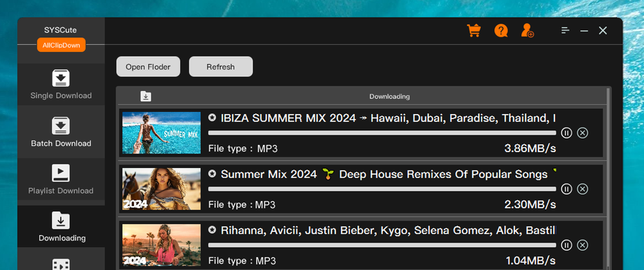Click the Summer Mix 2024 horse thumbnail
644x270 pixels.
pos(161,189)
